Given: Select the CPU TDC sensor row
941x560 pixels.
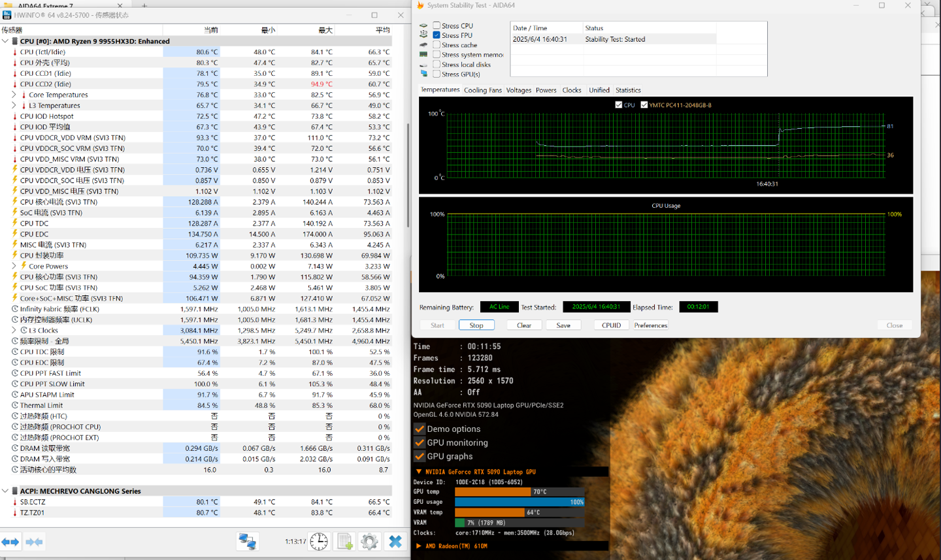Looking at the screenshot, I should [x=34, y=223].
